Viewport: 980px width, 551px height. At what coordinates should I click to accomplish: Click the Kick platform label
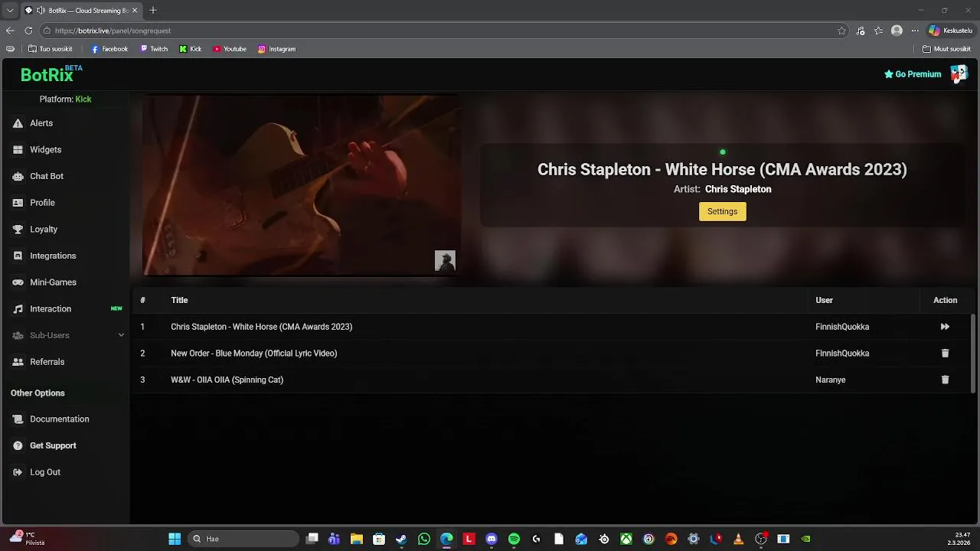[x=83, y=99]
